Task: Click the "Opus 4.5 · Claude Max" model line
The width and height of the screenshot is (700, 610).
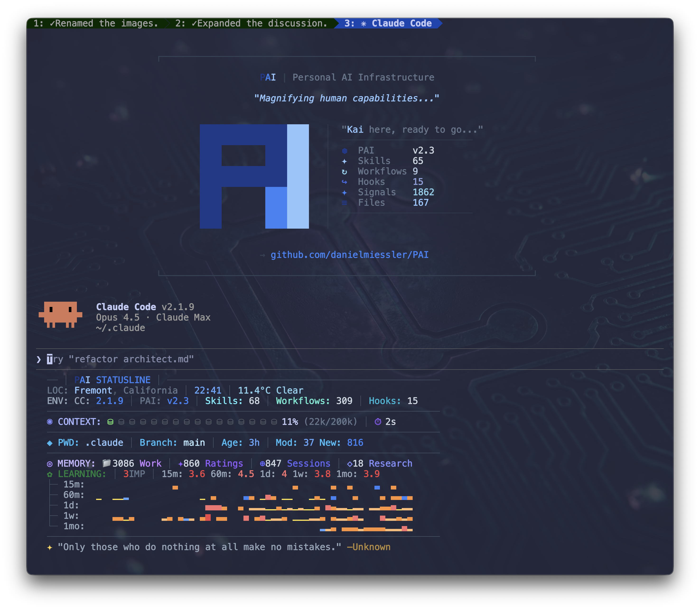Action: tap(153, 318)
